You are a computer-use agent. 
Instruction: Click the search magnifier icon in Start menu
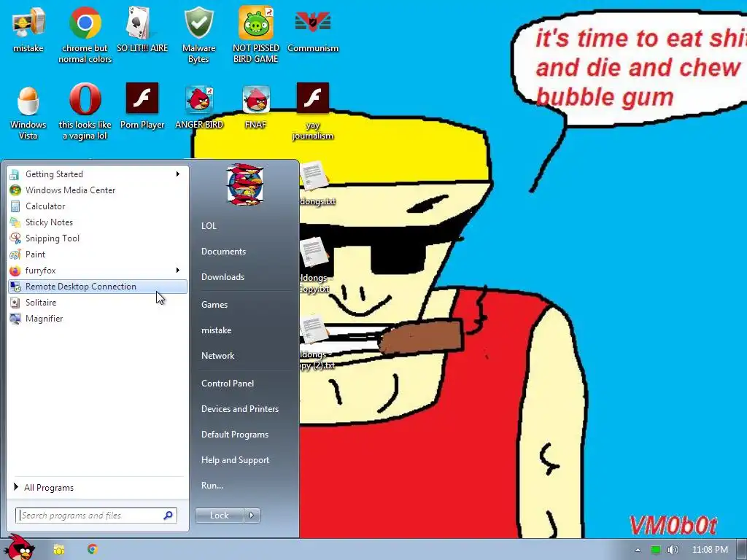[169, 516]
